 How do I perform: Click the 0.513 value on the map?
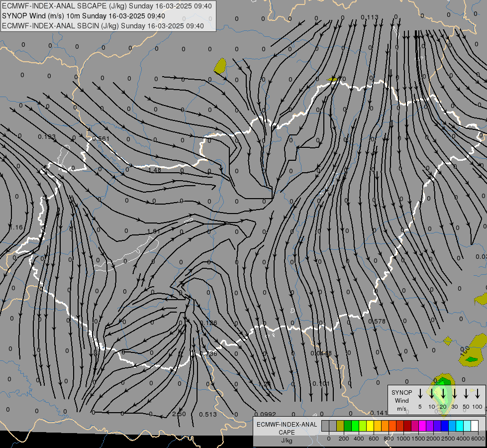208,415
